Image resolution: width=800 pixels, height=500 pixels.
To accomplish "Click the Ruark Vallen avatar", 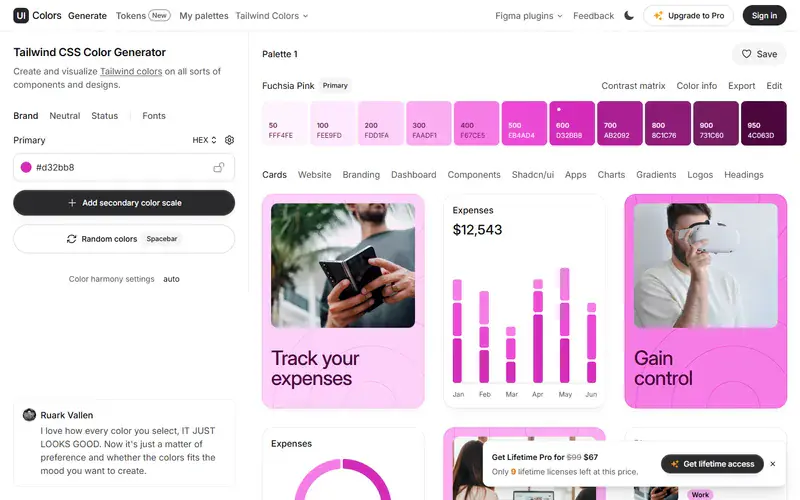I will [x=29, y=414].
